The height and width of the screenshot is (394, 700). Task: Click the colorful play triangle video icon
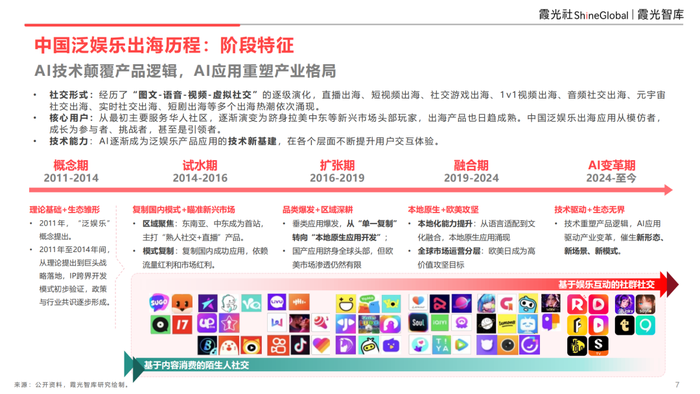(462, 344)
